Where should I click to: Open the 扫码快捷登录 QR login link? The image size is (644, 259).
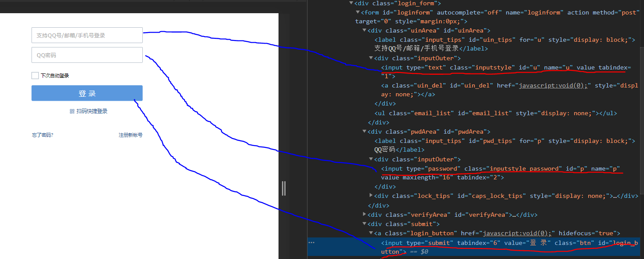coord(92,111)
